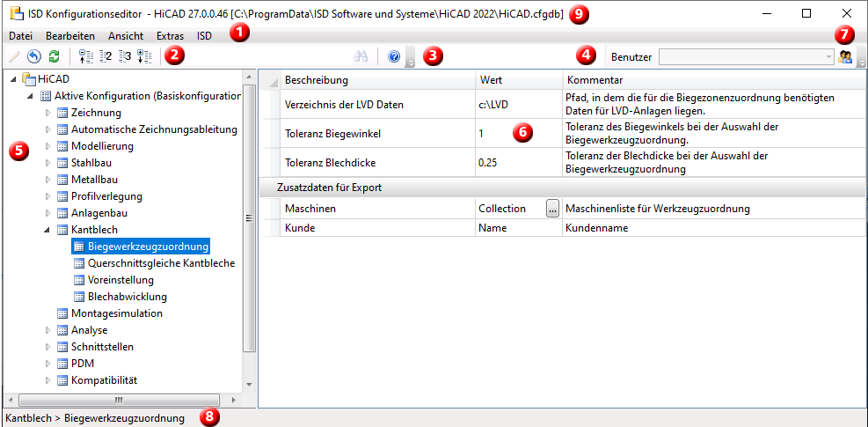The width and height of the screenshot is (868, 427).
Task: Click the Toleranz Blechdicke value 0.25
Action: pos(519,163)
